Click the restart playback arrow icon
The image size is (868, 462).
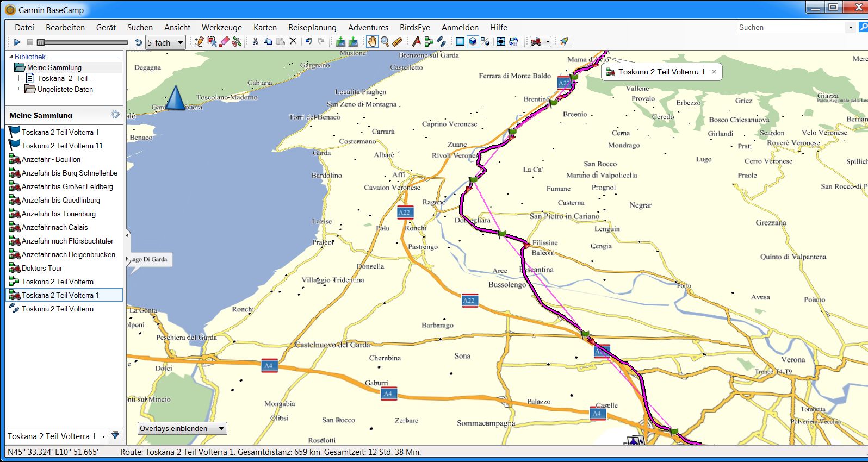[x=138, y=42]
